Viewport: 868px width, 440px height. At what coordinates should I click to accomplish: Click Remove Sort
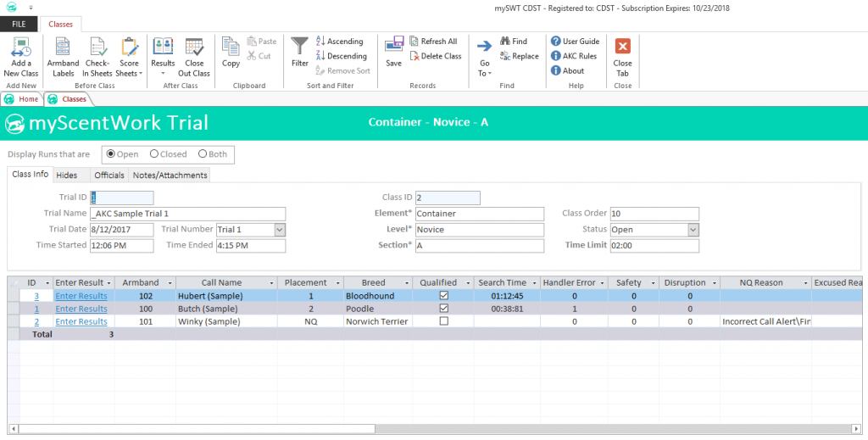click(342, 71)
